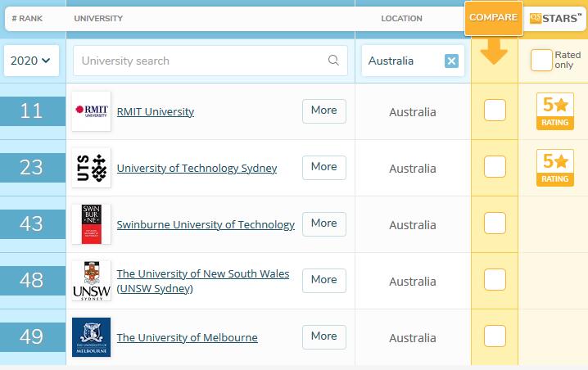The image size is (588, 370).
Task: Open The University of New South Wales link
Action: [x=202, y=274]
